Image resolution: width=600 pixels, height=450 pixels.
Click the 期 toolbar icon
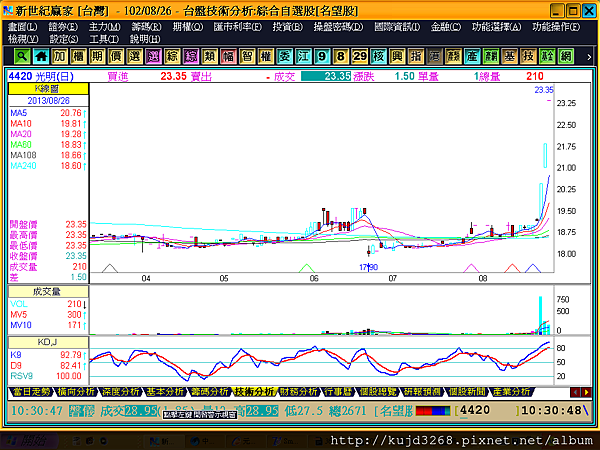(97, 57)
